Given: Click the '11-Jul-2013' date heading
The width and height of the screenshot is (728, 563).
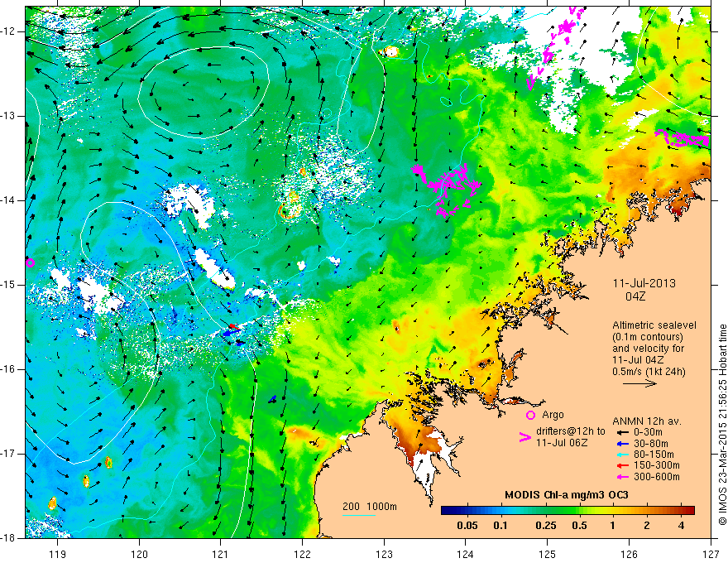Looking at the screenshot, I should coord(644,283).
